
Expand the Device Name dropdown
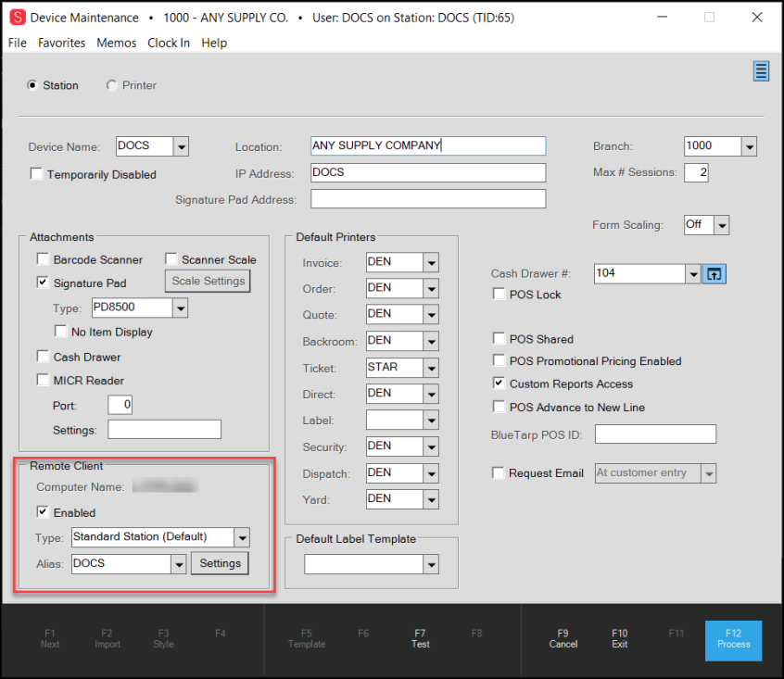coord(182,146)
